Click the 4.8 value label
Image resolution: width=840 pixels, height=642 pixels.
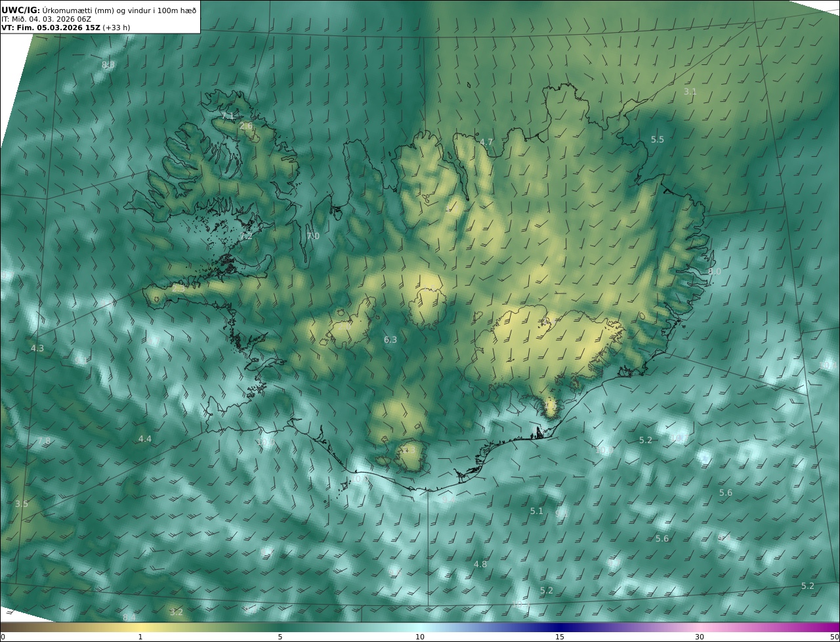[480, 565]
